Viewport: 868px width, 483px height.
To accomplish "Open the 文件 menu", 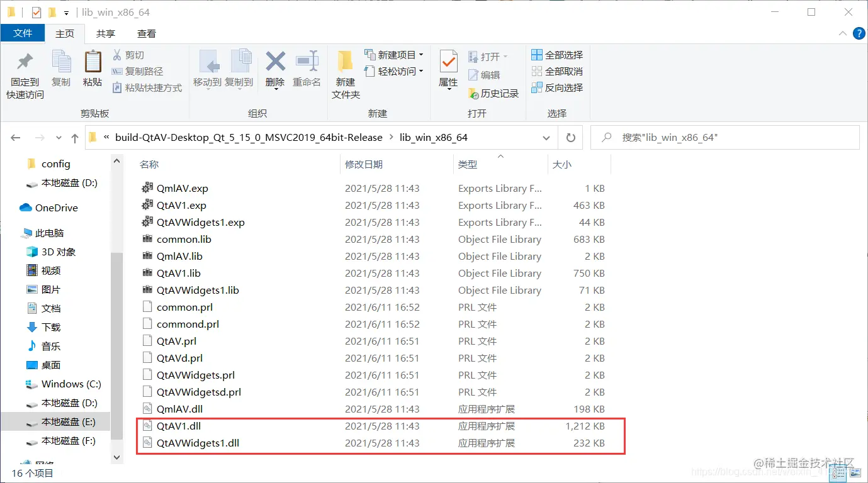I will pos(23,33).
